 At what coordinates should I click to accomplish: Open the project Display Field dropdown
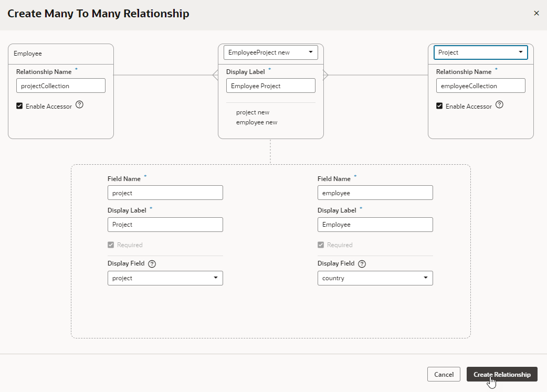click(x=165, y=278)
